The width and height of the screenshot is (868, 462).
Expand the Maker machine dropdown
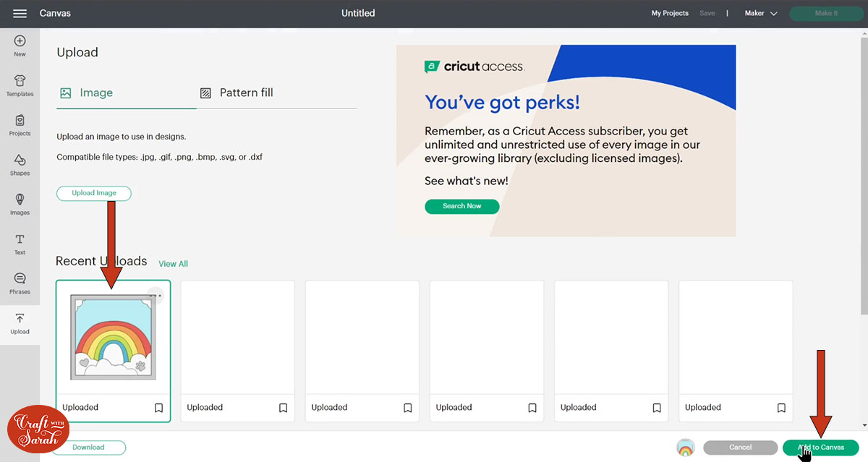pos(761,14)
